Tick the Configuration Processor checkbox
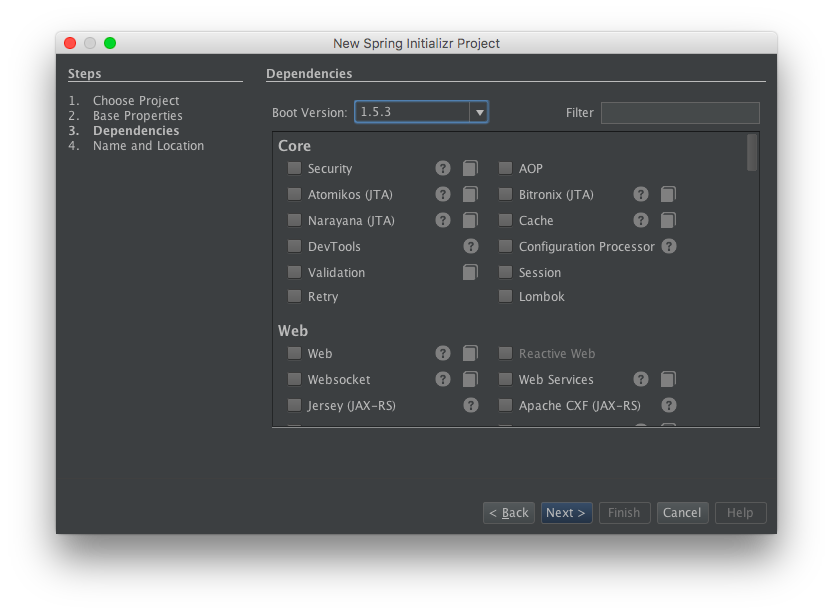833x614 pixels. [505, 246]
